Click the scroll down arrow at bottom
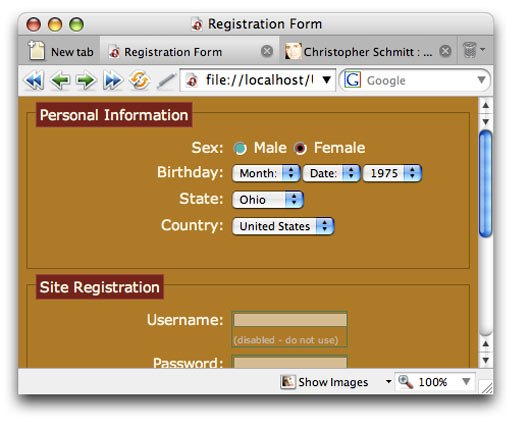Screen dimensions: 530x431 pyautogui.click(x=486, y=360)
